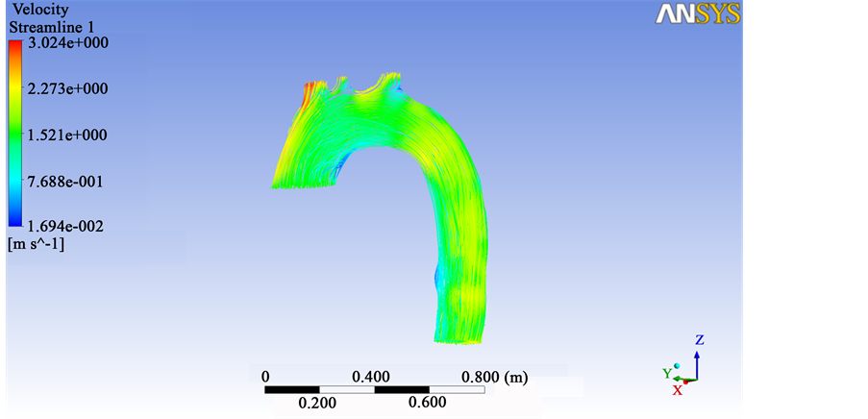
Task: Click the [m s^-1] units label
Action: [37, 244]
